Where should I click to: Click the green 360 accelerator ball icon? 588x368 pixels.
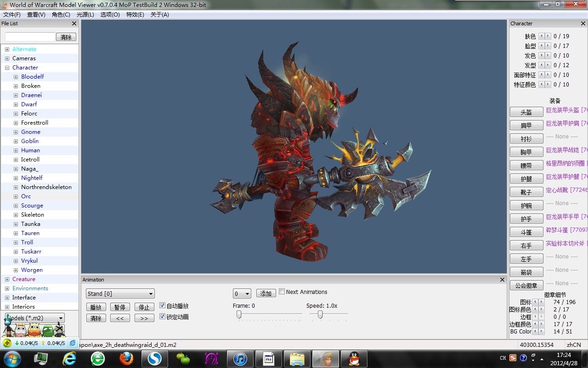(x=7, y=343)
